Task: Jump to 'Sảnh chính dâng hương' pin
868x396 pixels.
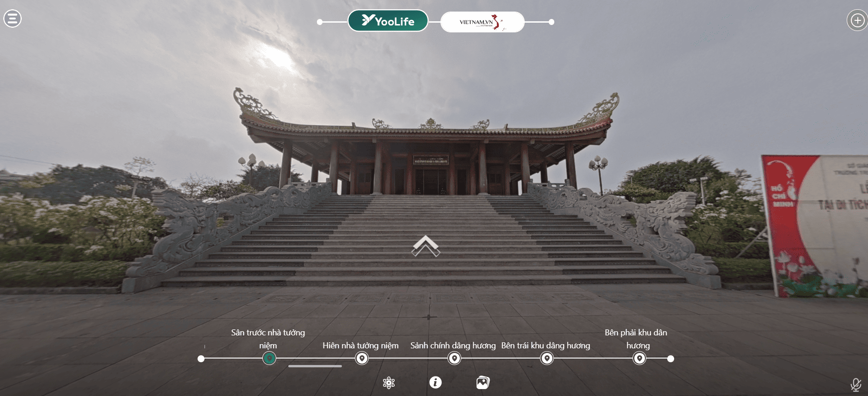Action: click(x=454, y=358)
